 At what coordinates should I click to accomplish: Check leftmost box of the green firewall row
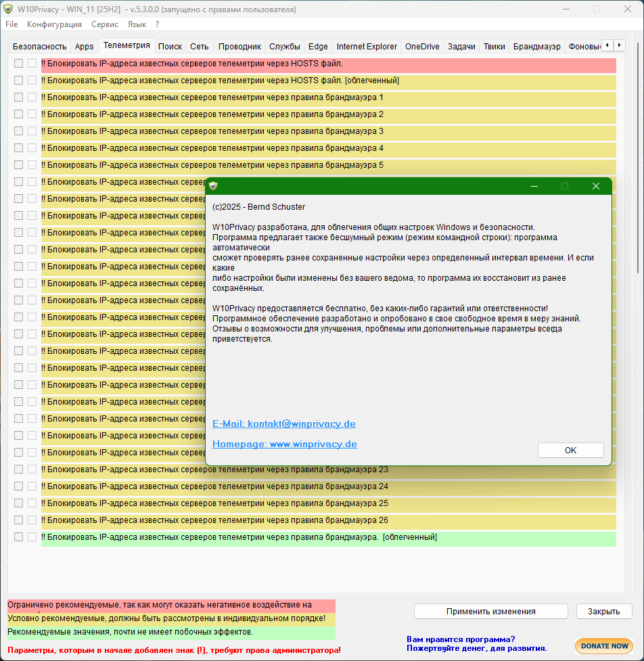(x=19, y=537)
